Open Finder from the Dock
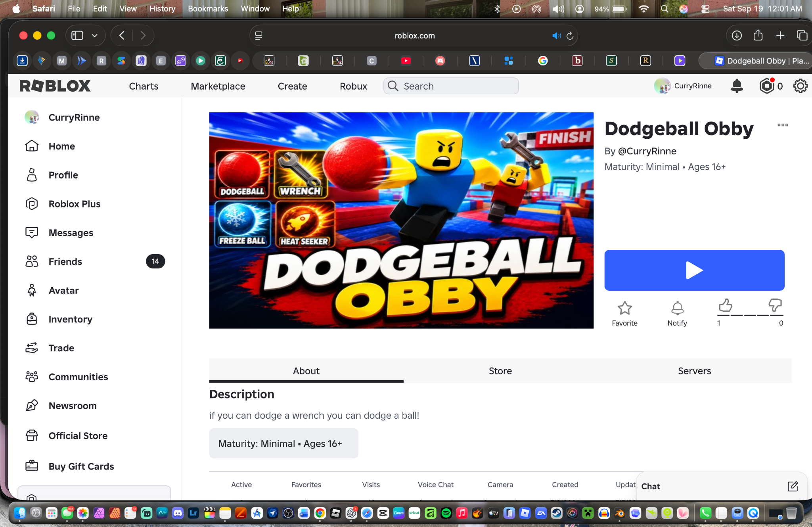Image resolution: width=812 pixels, height=527 pixels. coord(20,513)
